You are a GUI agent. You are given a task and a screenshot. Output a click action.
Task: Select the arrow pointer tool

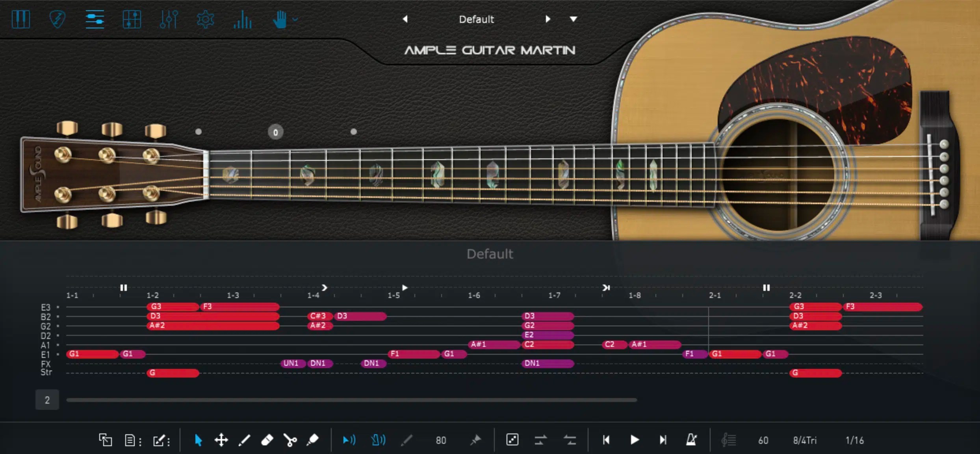[x=198, y=440]
